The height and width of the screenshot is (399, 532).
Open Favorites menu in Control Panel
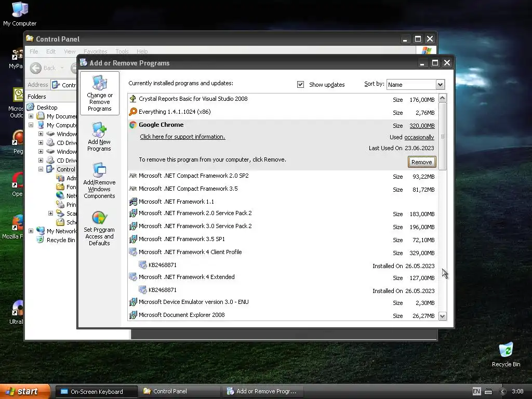coord(96,51)
